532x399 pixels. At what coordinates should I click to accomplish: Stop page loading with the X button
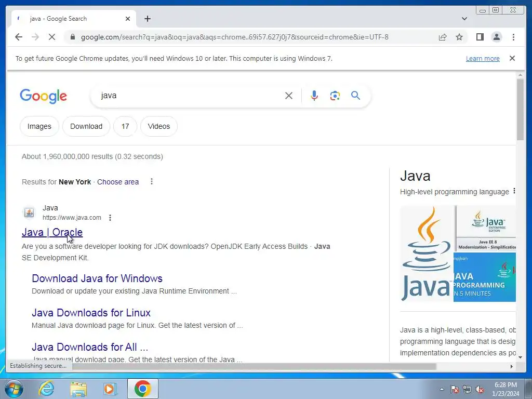coord(52,37)
